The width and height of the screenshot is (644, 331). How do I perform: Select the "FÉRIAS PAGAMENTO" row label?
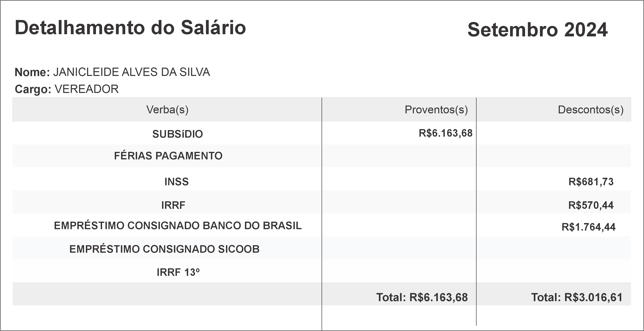coord(168,156)
